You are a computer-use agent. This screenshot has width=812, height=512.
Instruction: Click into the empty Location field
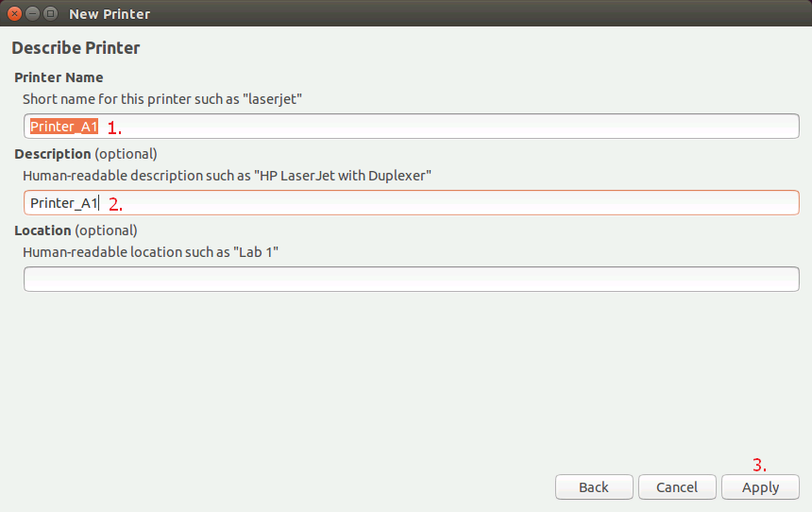tap(411, 280)
